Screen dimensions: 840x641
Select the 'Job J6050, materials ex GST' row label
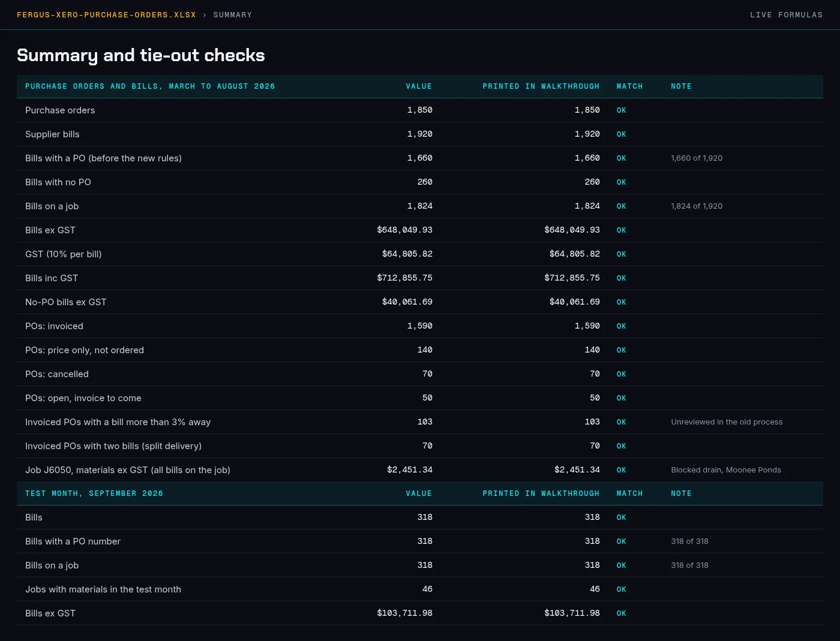coord(128,470)
